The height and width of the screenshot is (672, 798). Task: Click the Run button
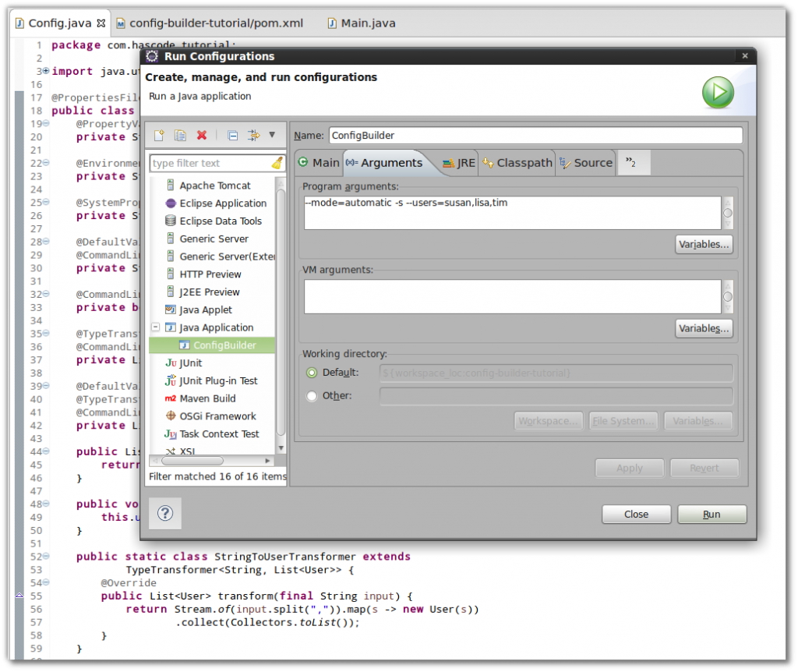point(711,514)
